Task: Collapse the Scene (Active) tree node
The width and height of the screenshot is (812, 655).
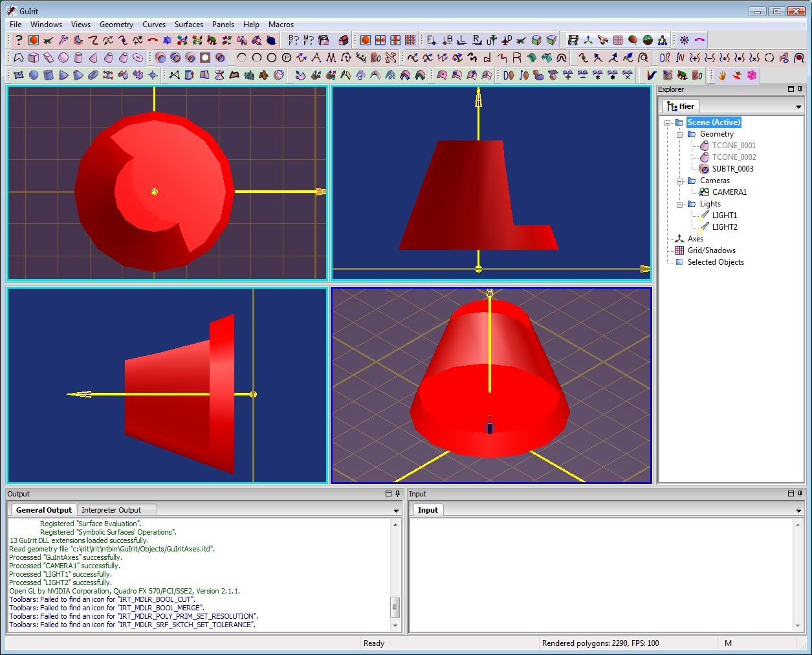Action: (x=668, y=122)
